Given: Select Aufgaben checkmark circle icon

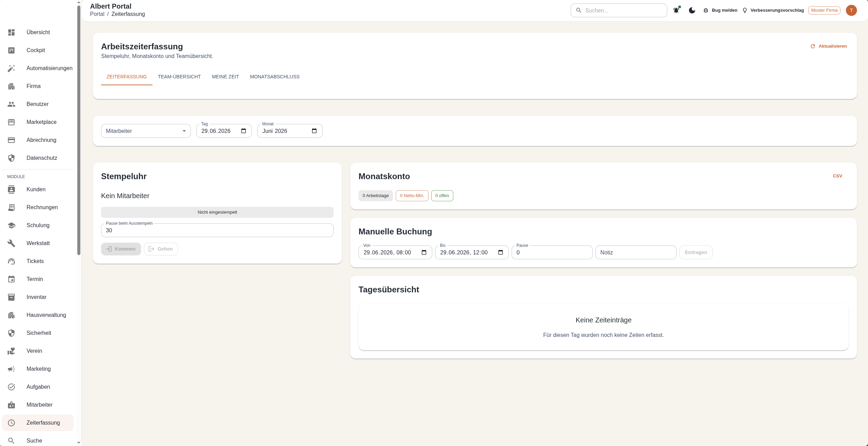Looking at the screenshot, I should (11, 387).
